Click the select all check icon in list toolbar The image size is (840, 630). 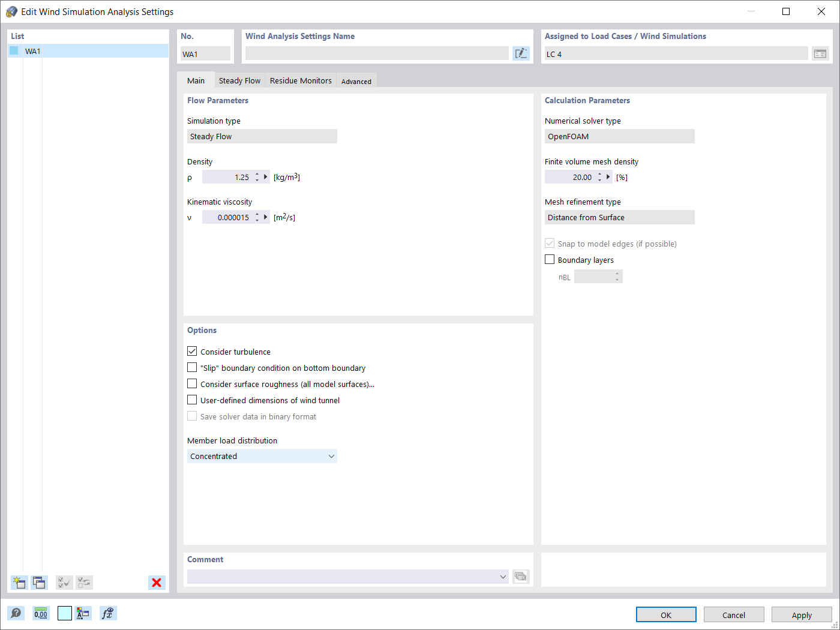pos(64,583)
